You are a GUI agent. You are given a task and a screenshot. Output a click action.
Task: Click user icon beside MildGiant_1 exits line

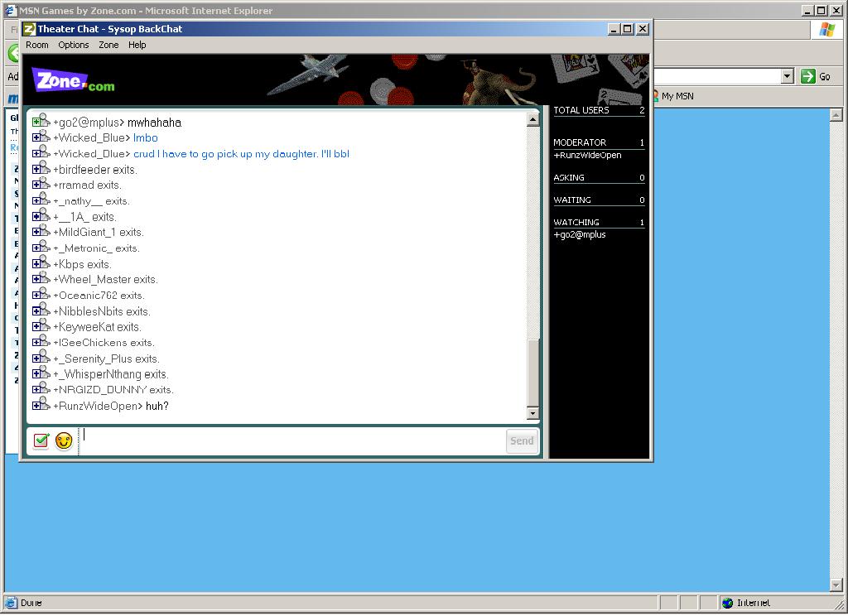click(41, 231)
